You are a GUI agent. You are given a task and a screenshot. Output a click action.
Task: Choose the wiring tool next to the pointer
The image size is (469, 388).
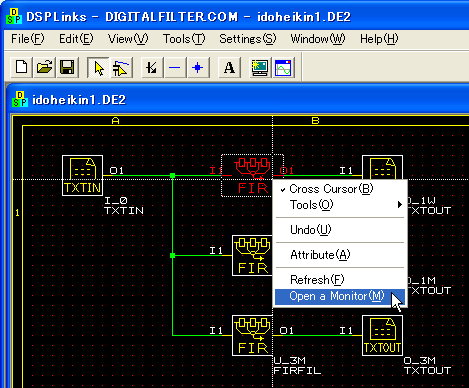121,67
